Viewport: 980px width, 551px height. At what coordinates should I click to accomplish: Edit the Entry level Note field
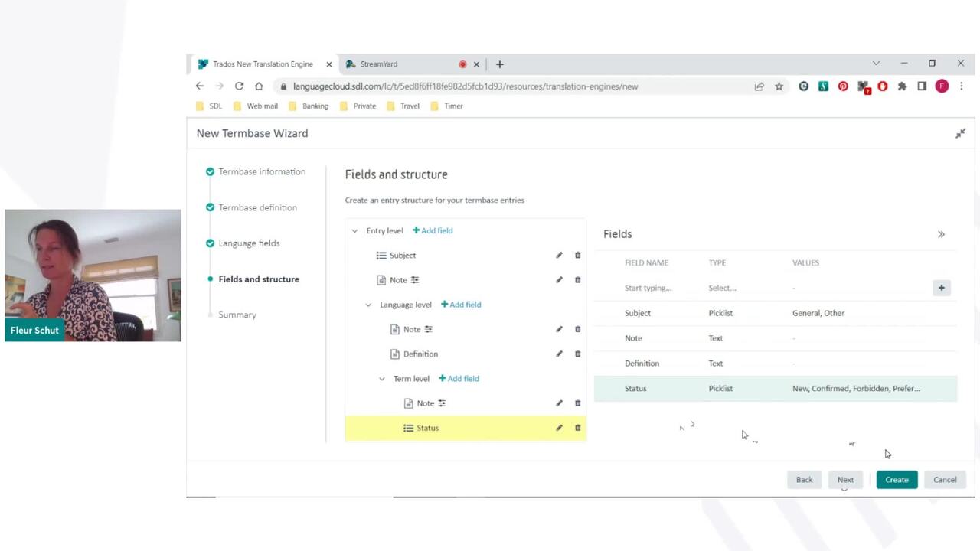click(559, 280)
